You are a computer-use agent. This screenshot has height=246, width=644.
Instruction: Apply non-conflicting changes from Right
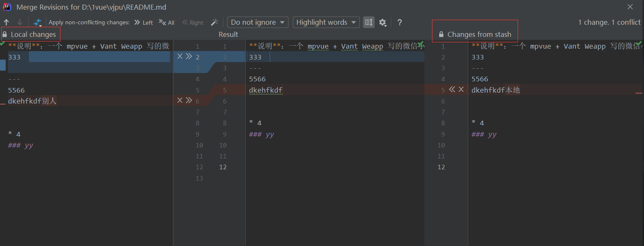[x=193, y=23]
